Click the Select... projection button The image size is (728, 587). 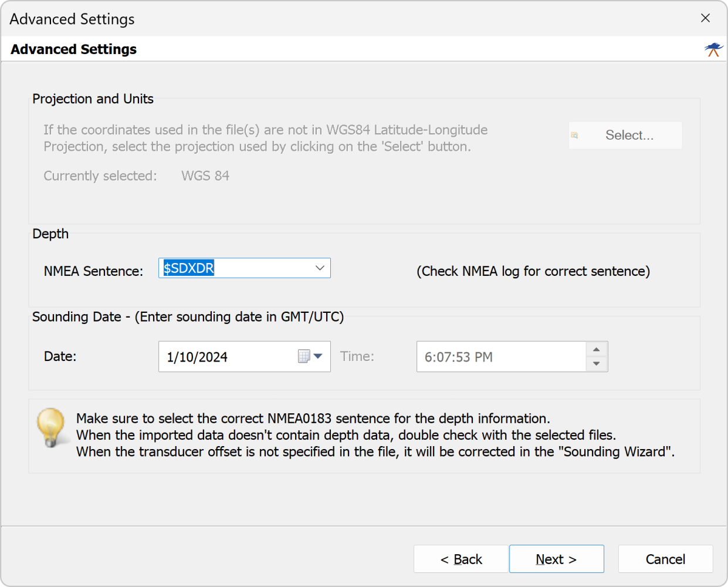point(625,135)
